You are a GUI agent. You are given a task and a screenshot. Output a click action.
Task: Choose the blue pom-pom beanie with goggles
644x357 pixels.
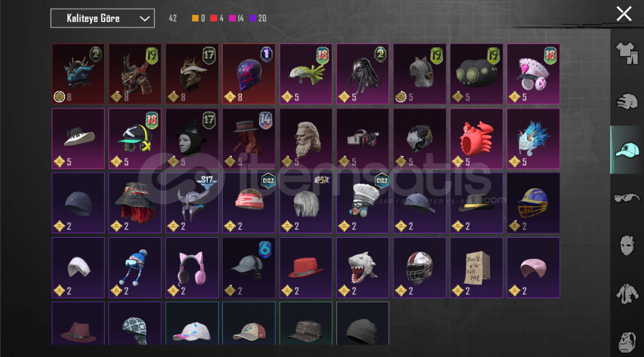(135, 268)
